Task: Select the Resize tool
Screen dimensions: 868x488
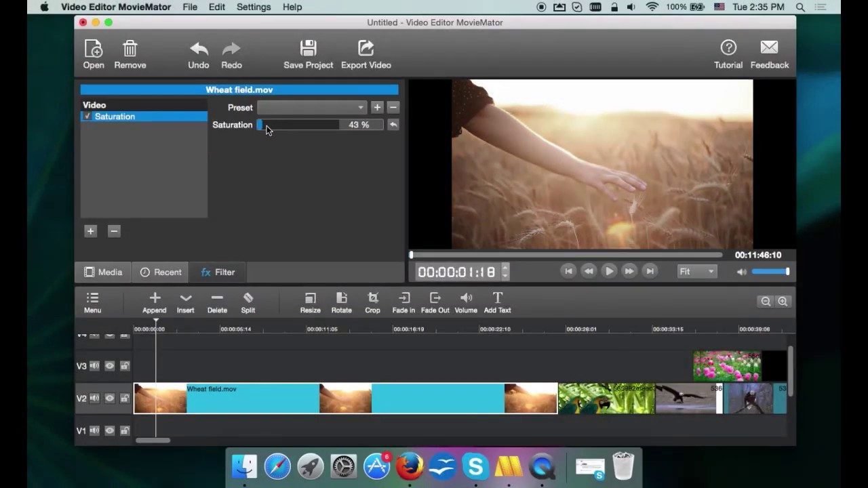Action: [x=310, y=302]
